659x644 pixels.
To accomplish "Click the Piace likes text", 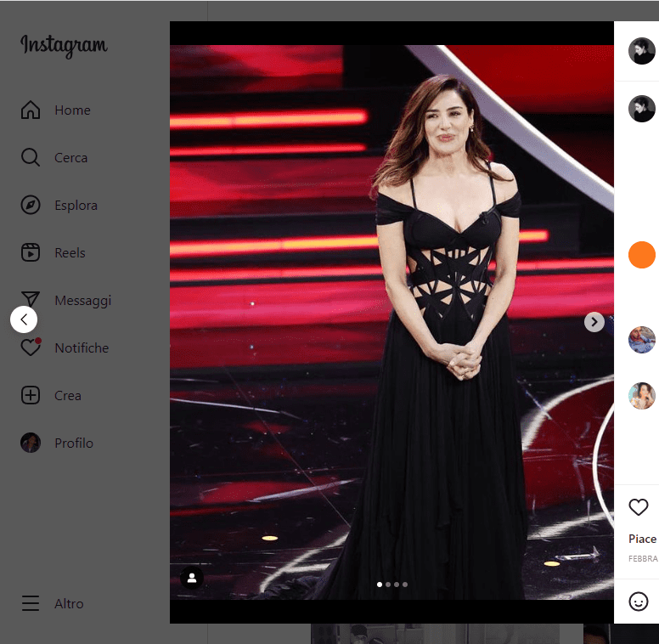I will pyautogui.click(x=643, y=539).
